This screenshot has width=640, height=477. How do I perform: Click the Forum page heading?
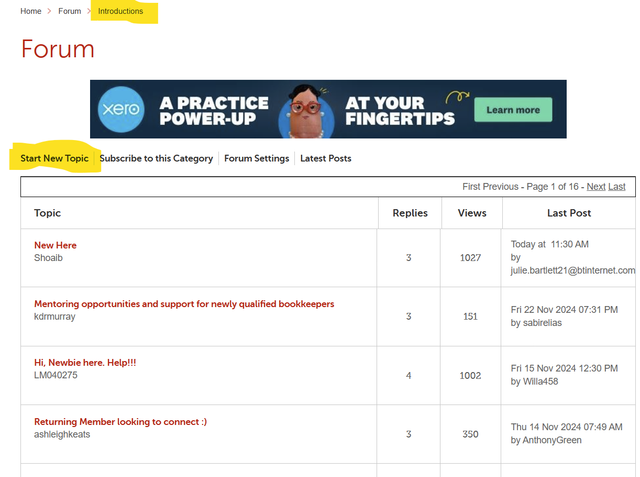(58, 49)
